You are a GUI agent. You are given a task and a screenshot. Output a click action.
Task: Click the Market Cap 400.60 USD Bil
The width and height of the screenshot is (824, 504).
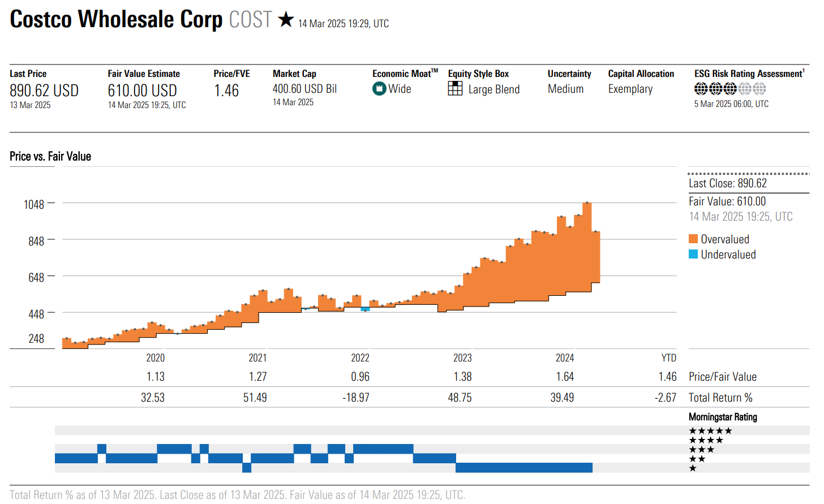tap(304, 89)
